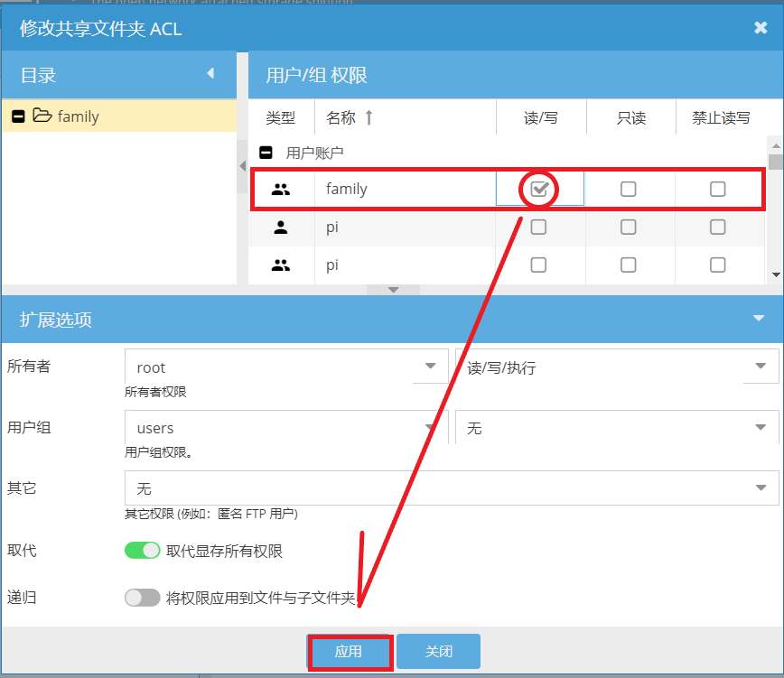Click the 应用 button
This screenshot has height=678, width=784.
349,651
